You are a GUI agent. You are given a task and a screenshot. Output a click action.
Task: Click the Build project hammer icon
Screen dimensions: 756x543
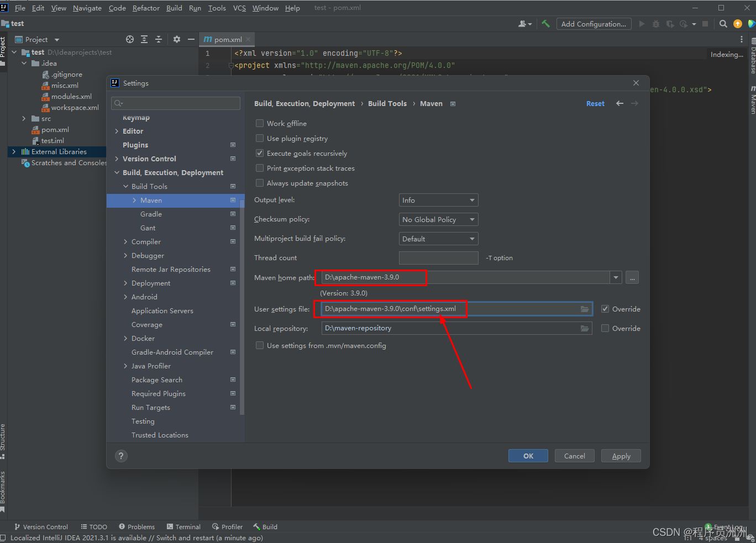(545, 24)
